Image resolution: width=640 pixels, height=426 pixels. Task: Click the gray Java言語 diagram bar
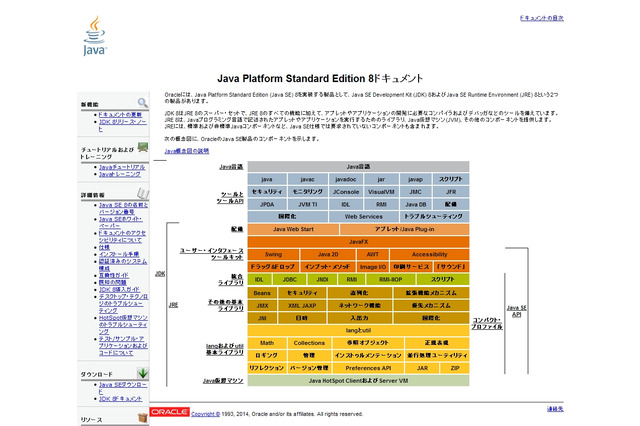[358, 166]
